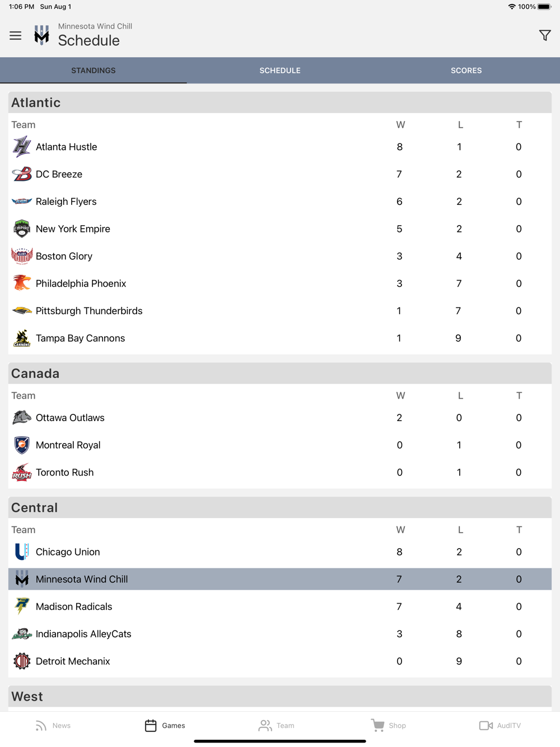Switch to the Scores tab
Screen dimensions: 560x747
(x=466, y=71)
